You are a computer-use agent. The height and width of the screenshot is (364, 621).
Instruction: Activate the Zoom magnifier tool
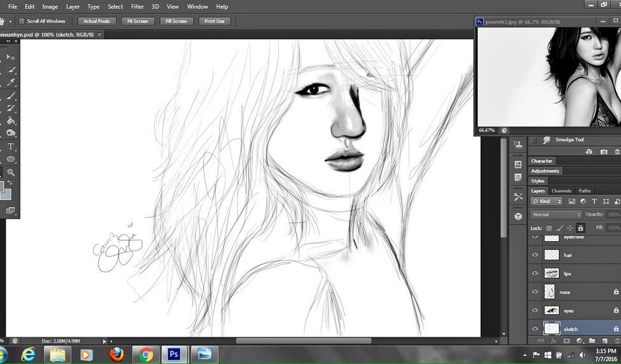coord(10,172)
